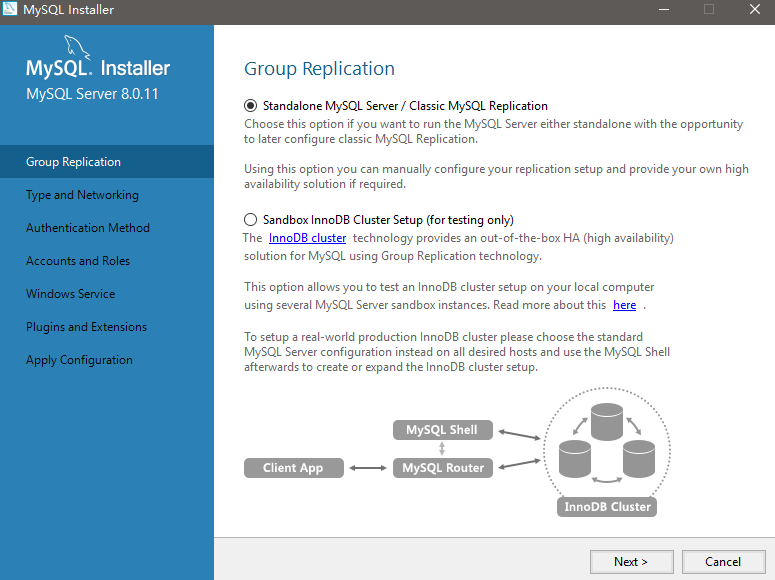This screenshot has width=775, height=580.
Task: Minimize the MySQL Installer window
Action: pyautogui.click(x=664, y=9)
